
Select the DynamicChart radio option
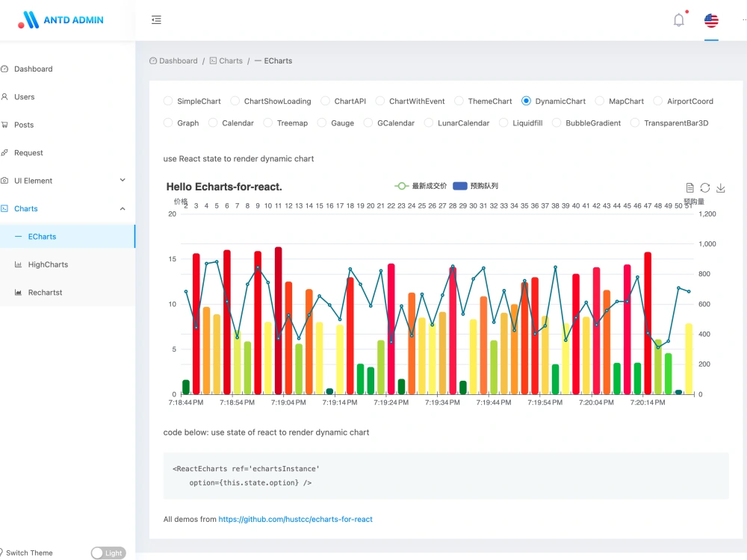526,101
